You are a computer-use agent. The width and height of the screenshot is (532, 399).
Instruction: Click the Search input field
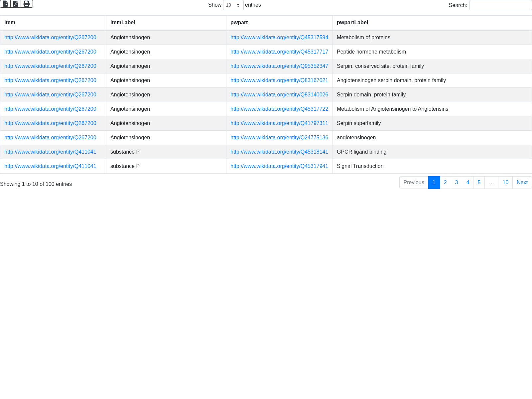500,5
